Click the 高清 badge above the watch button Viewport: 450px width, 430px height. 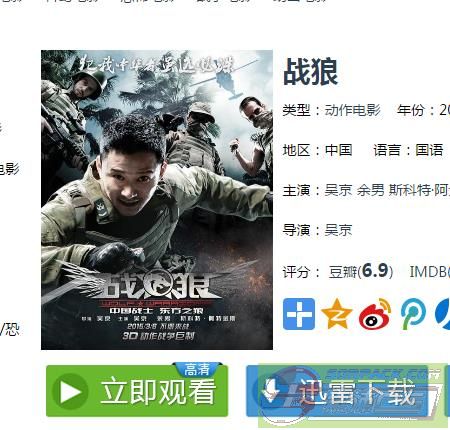coord(197,369)
